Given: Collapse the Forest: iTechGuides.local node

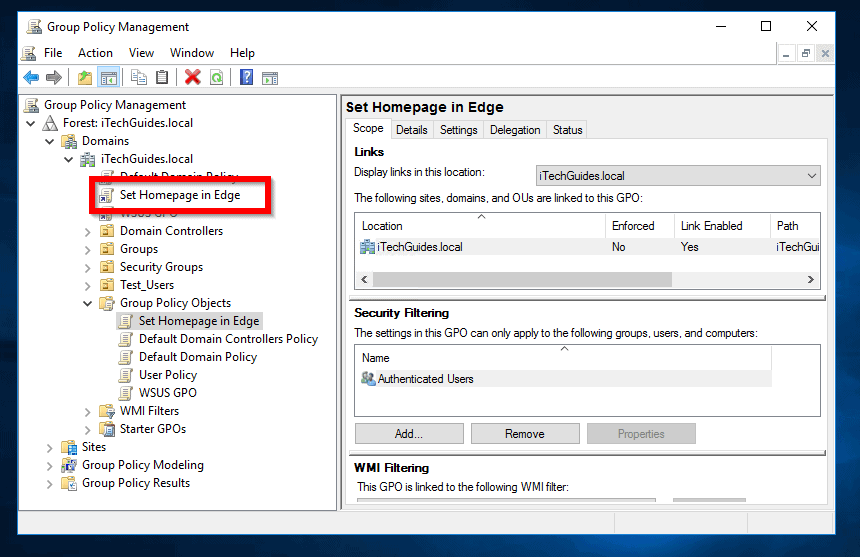Looking at the screenshot, I should pos(31,123).
